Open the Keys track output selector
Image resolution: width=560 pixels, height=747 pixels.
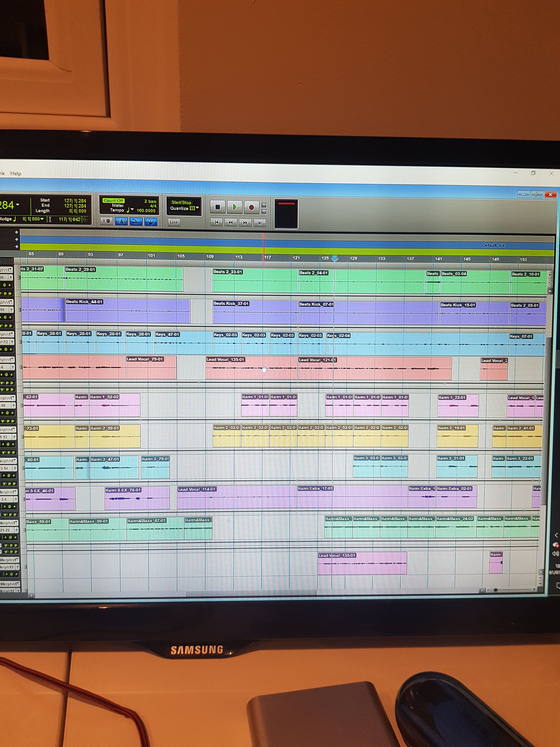(7, 334)
